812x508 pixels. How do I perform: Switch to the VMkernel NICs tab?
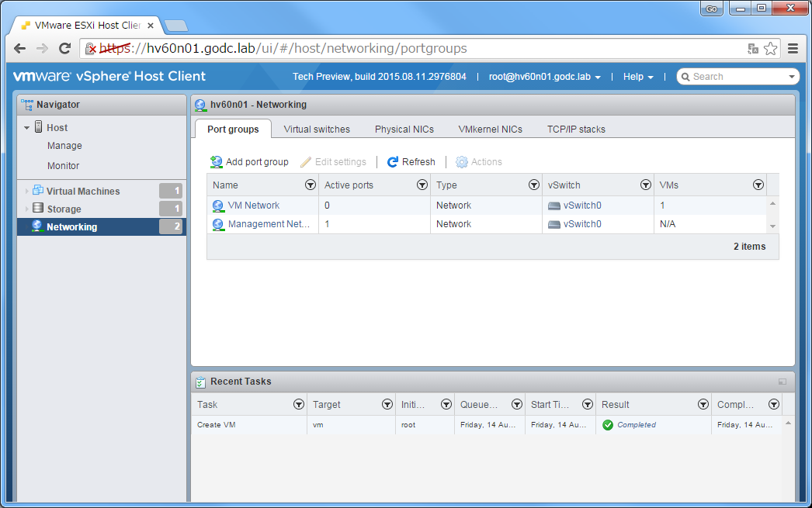491,130
